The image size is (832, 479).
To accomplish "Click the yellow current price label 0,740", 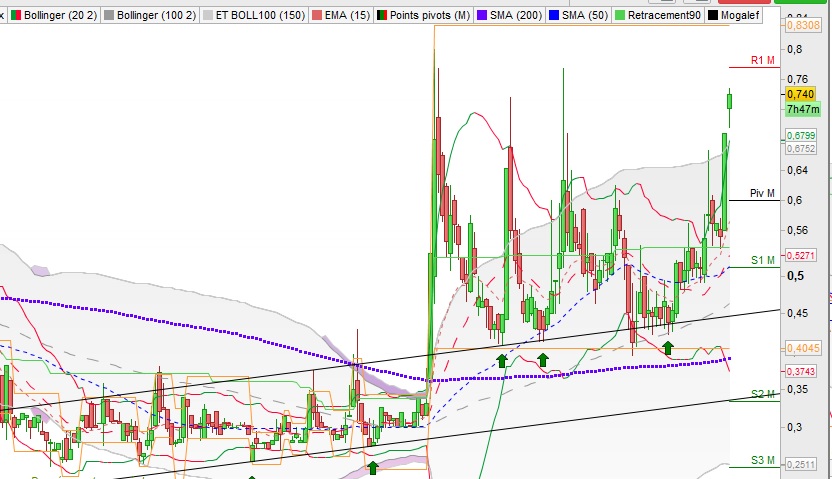I will coord(800,94).
